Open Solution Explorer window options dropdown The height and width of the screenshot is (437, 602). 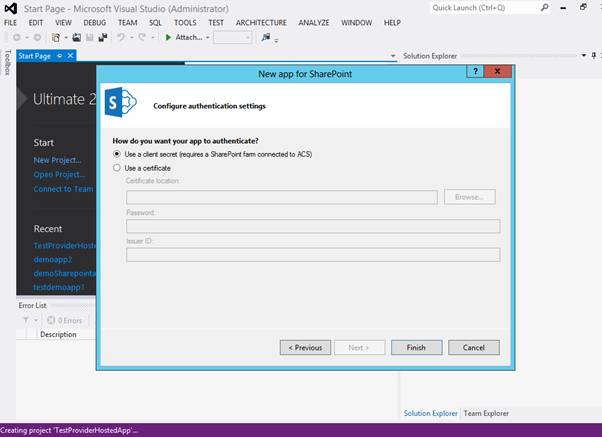click(584, 56)
